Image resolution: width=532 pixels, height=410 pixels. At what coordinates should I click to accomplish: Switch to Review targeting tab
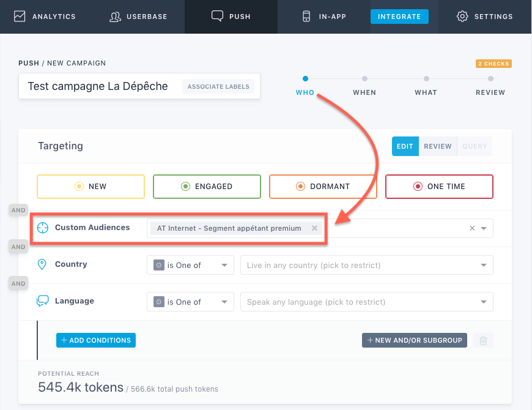(437, 146)
